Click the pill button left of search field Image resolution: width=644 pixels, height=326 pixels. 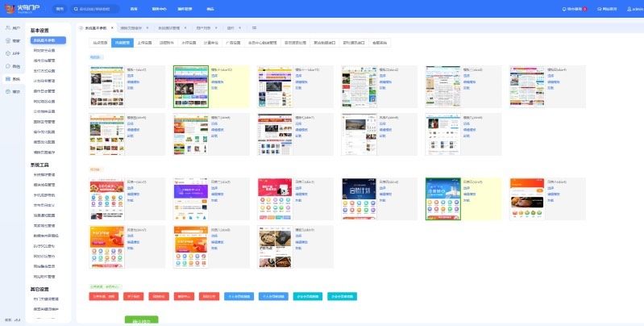[60, 9]
